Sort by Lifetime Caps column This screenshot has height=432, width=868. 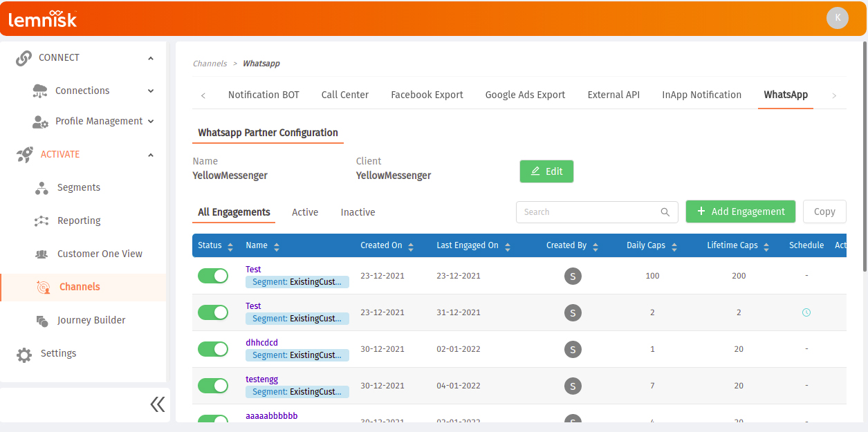tap(766, 246)
